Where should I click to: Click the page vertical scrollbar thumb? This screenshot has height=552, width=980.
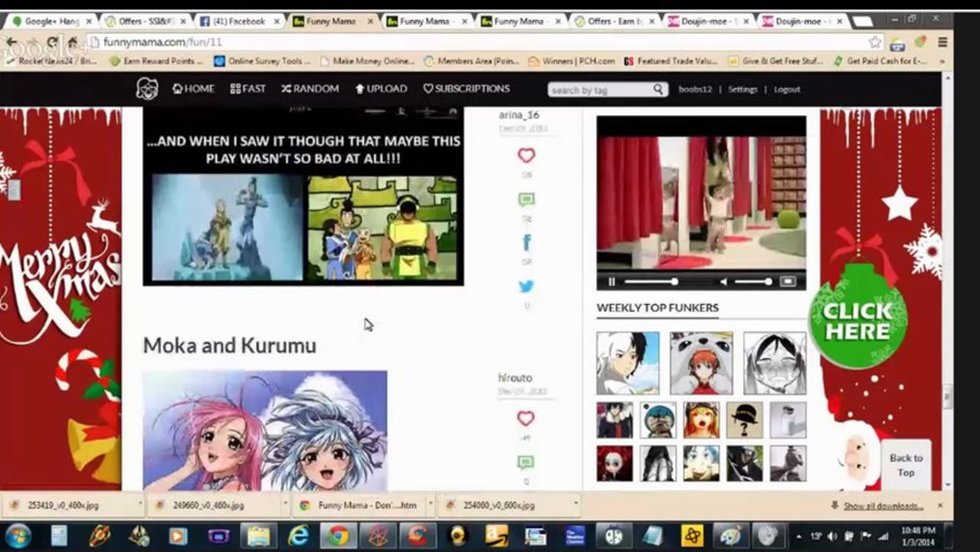point(947,397)
